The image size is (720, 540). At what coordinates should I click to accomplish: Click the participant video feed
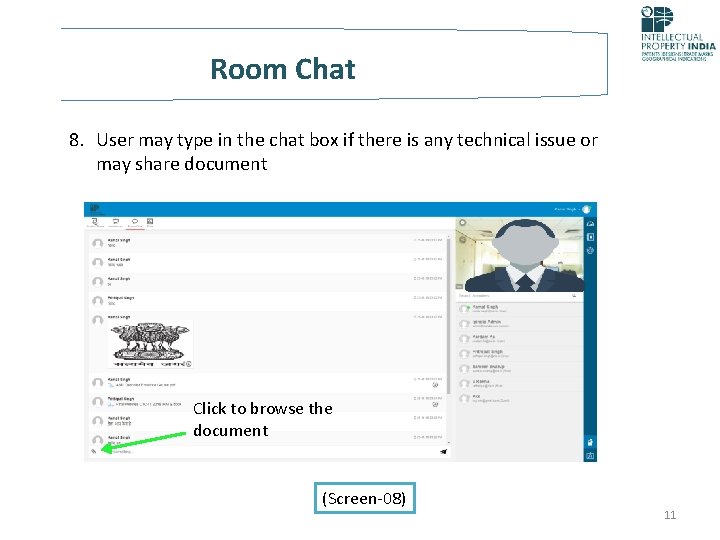pos(519,255)
